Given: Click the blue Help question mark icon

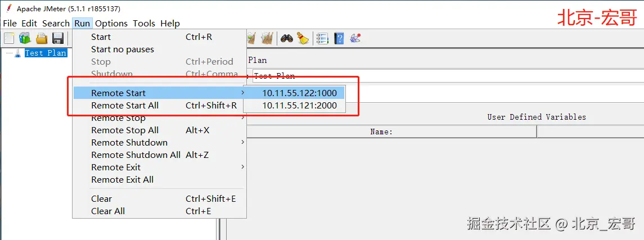Looking at the screenshot, I should (339, 39).
